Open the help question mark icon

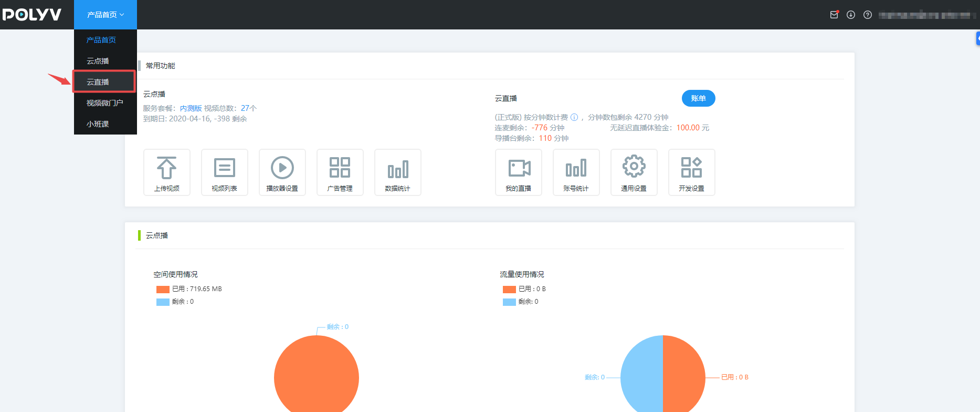tap(868, 15)
